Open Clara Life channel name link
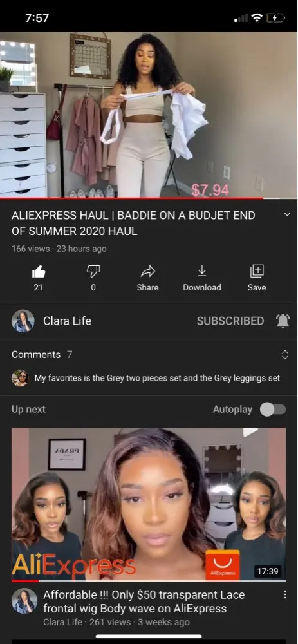Image resolution: width=298 pixels, height=644 pixels. (x=68, y=321)
